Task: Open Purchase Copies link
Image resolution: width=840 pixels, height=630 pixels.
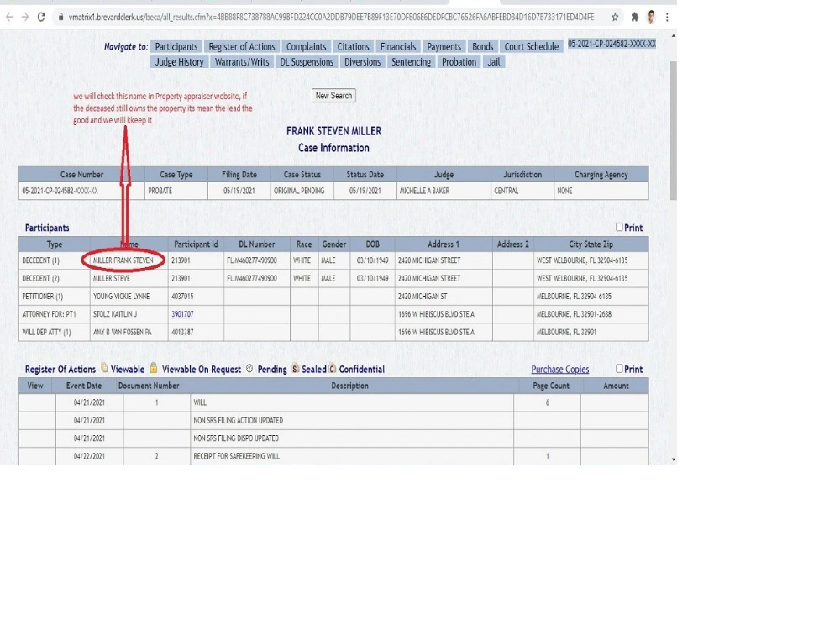Action: (559, 369)
